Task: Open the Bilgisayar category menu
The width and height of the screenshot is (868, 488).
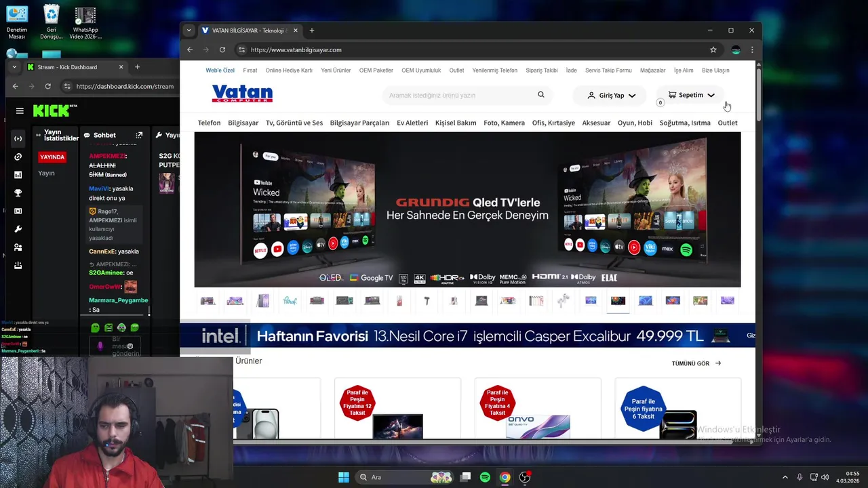Action: (243, 123)
